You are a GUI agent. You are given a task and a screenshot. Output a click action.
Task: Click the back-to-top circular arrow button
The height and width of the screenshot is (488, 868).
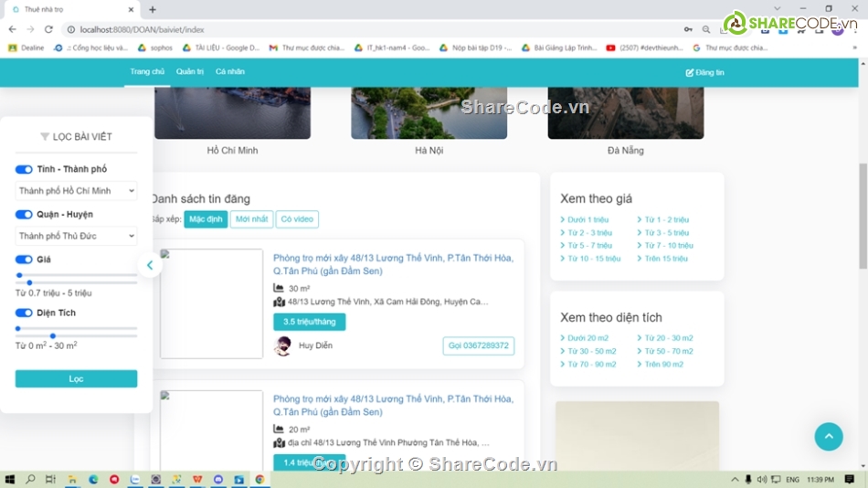click(829, 437)
